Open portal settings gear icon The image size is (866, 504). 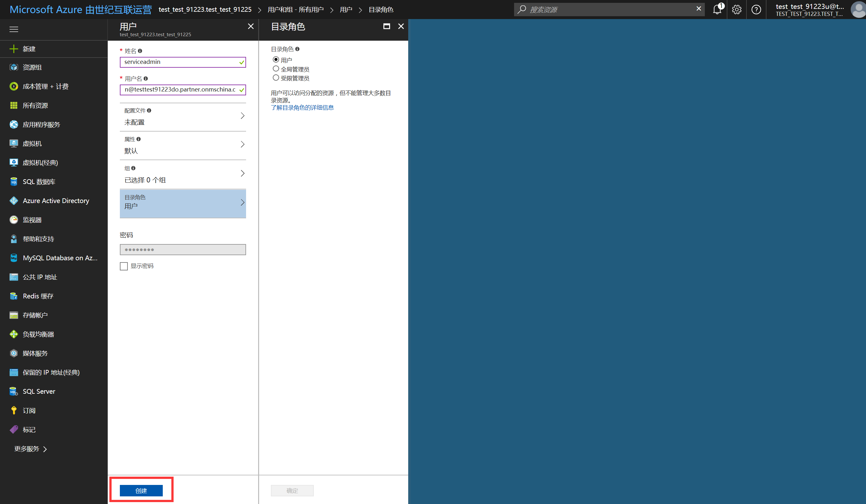pyautogui.click(x=736, y=10)
